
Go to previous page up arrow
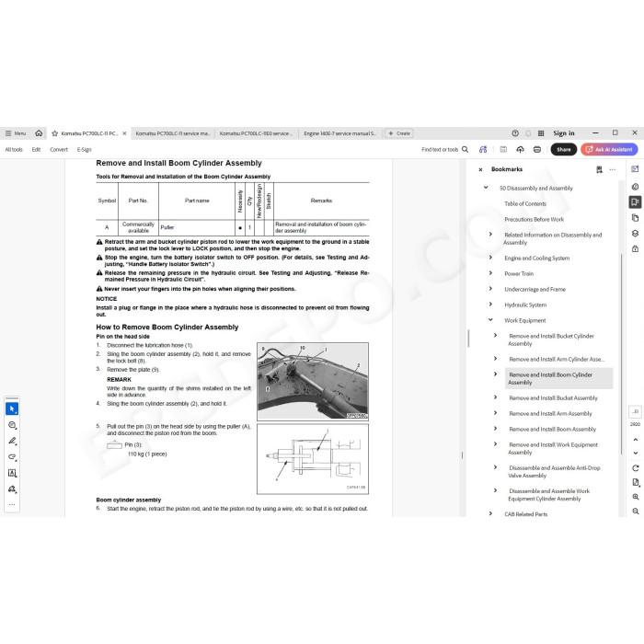click(x=636, y=440)
